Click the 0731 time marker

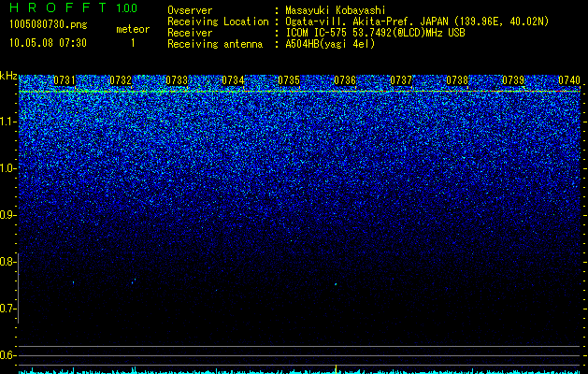coord(65,80)
